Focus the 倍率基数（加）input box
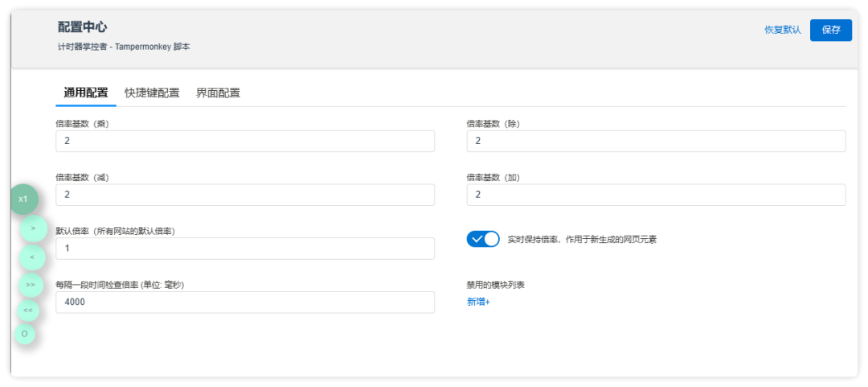 (656, 196)
